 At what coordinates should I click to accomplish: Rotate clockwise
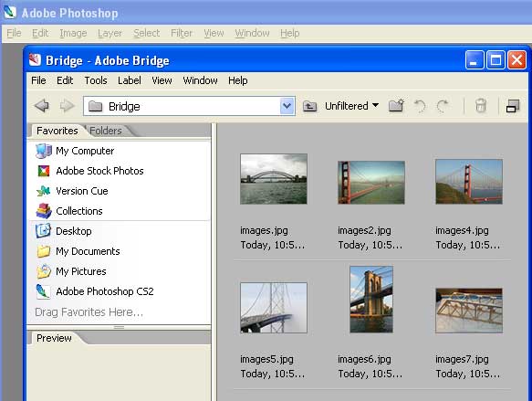tap(443, 106)
